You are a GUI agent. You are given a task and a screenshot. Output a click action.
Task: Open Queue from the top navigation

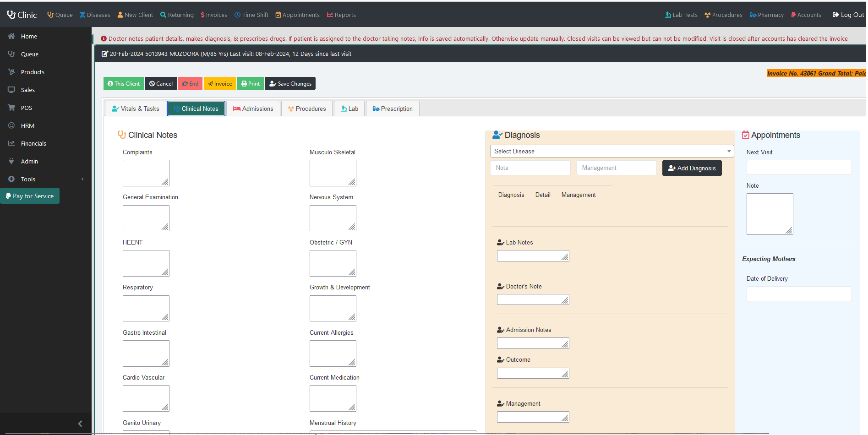60,15
